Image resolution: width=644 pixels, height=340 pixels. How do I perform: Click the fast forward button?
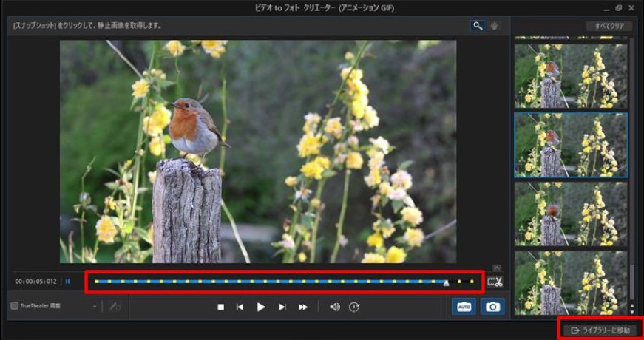pyautogui.click(x=303, y=307)
